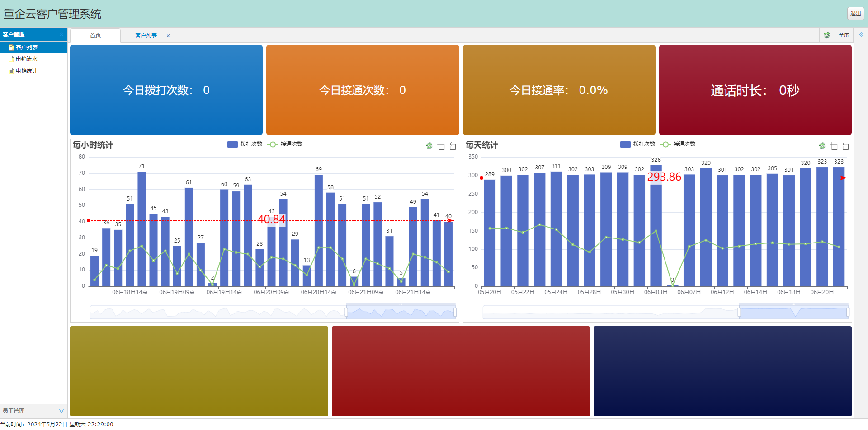The width and height of the screenshot is (868, 430).
Task: Activate area zoom in 每小时统计 chart
Action: [x=441, y=146]
